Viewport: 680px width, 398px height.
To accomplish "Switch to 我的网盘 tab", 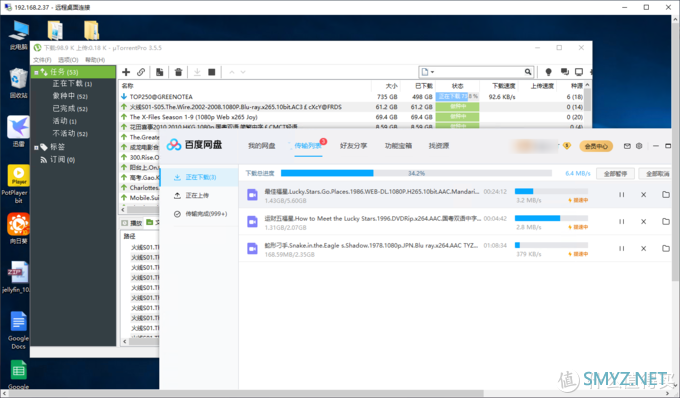I will click(x=262, y=146).
